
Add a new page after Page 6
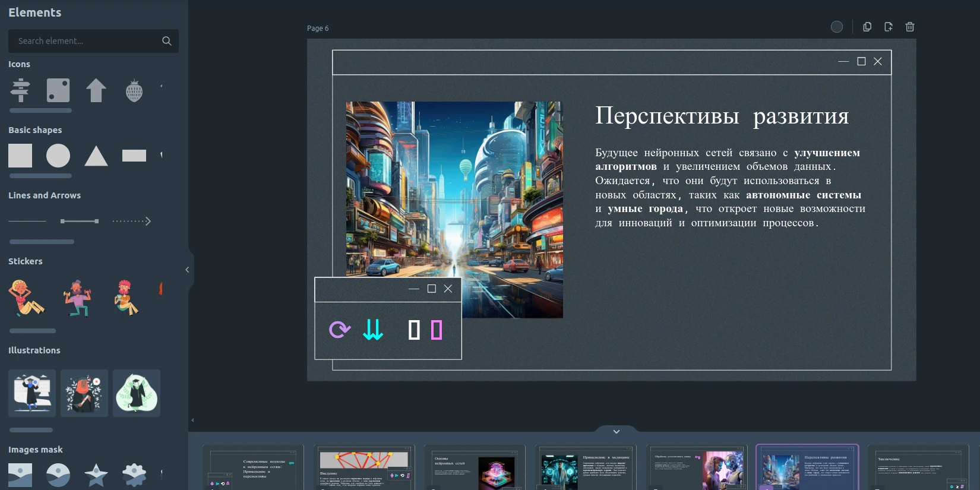(889, 27)
